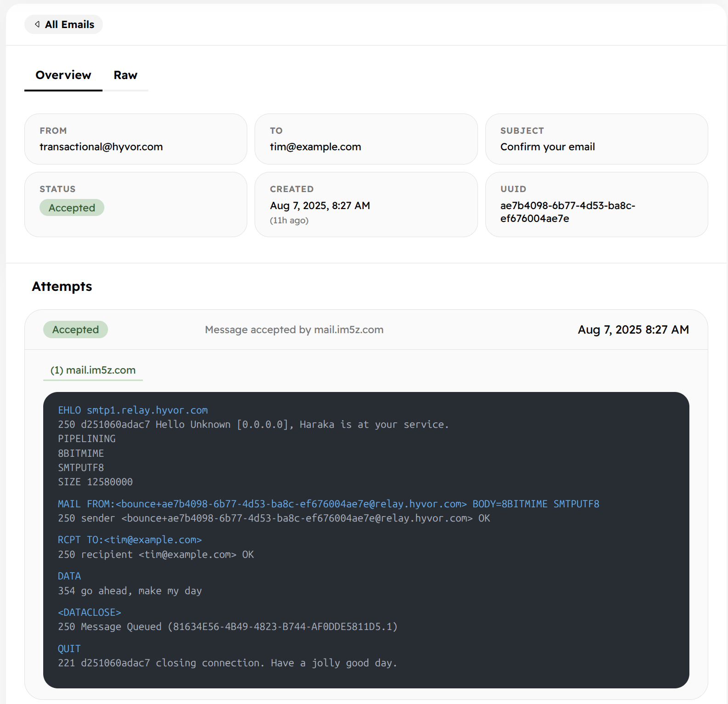Click the UUID value text

(567, 212)
